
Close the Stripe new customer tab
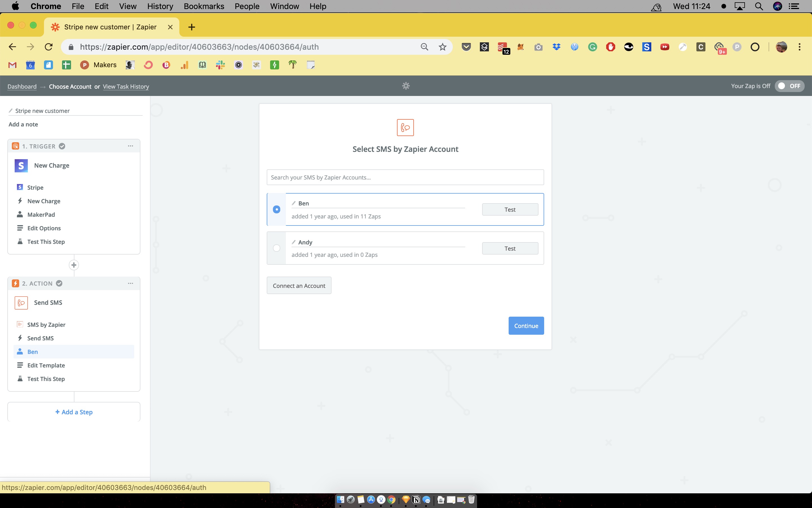(170, 27)
